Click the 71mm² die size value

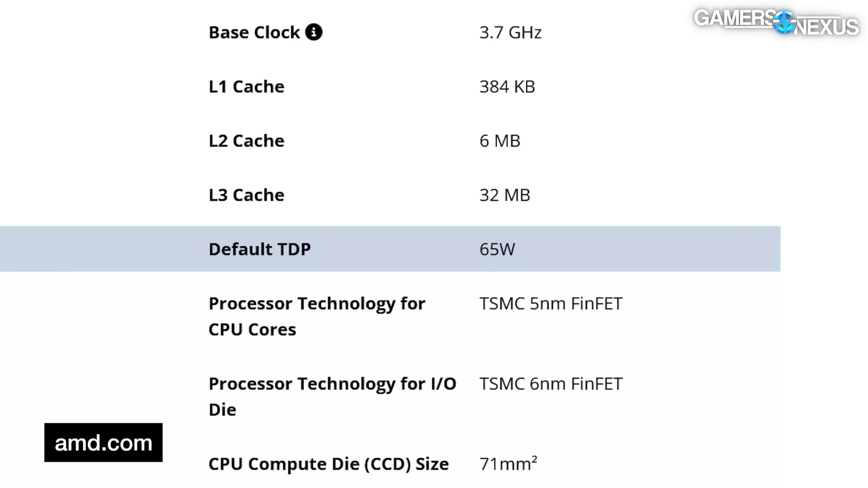(x=508, y=464)
